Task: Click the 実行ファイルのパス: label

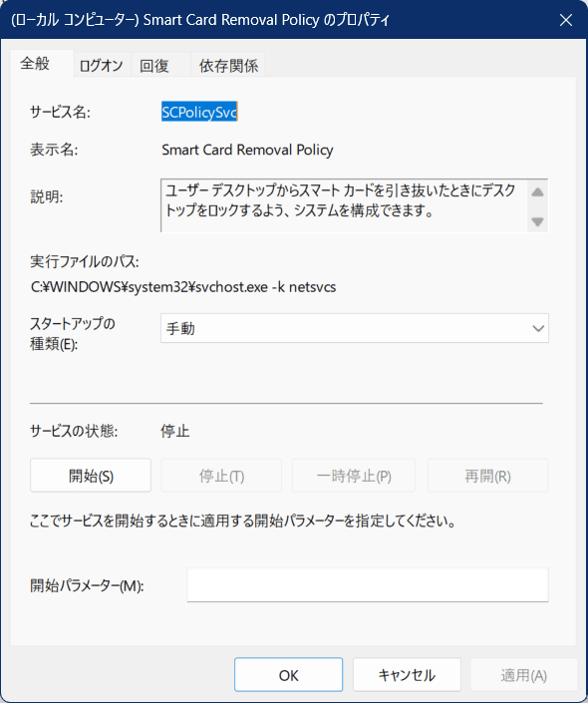Action: coord(85,261)
